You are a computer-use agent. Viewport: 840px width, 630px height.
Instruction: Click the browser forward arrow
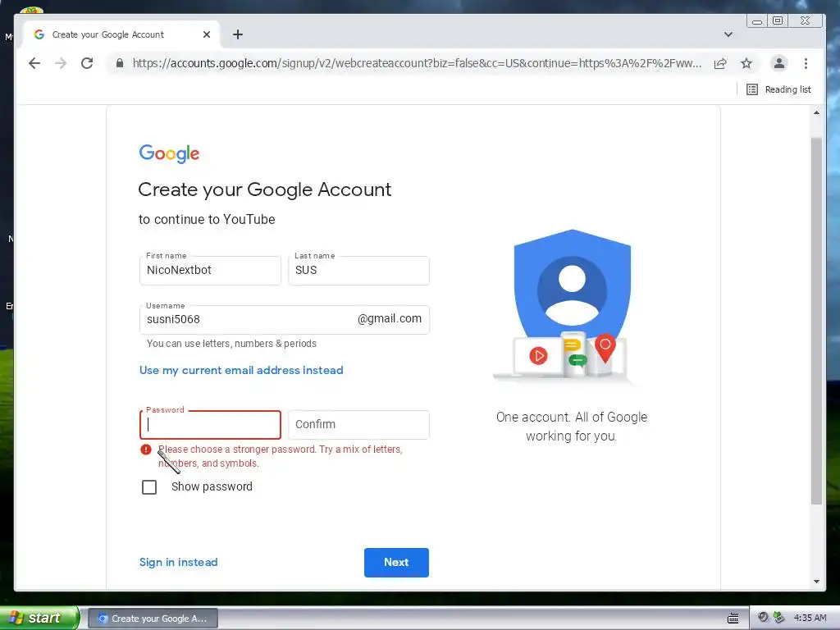61,63
